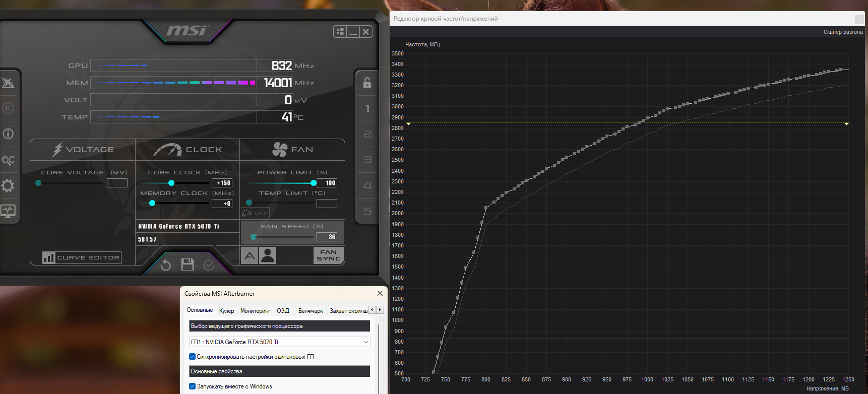Click the Core Voltage slider handle
The height and width of the screenshot is (394, 868).
coord(38,183)
